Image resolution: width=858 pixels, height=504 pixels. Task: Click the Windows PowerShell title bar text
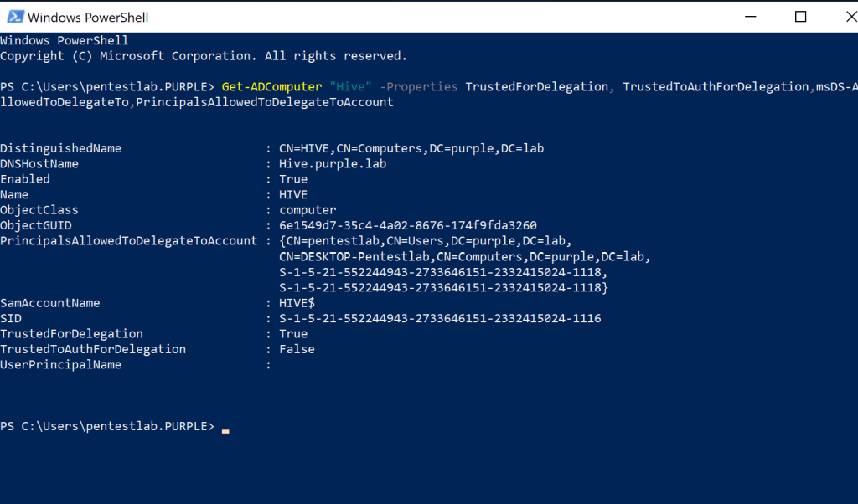click(88, 17)
